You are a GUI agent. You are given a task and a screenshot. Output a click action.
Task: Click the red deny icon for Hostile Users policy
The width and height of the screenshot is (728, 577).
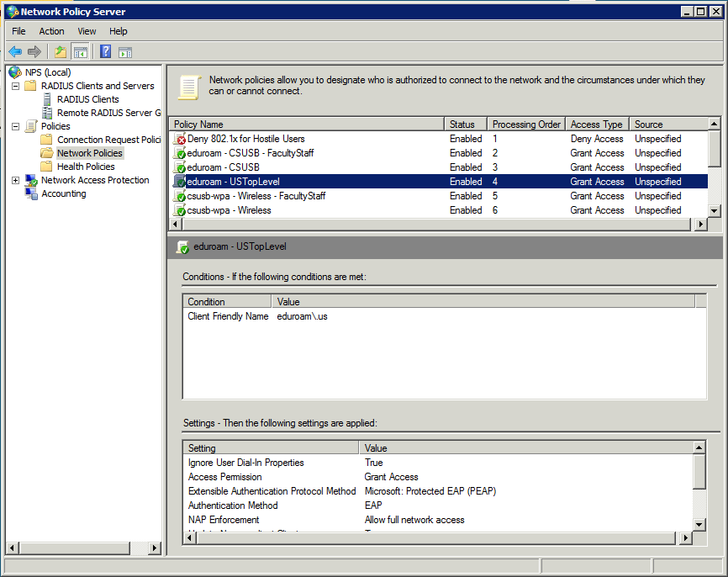pyautogui.click(x=179, y=139)
